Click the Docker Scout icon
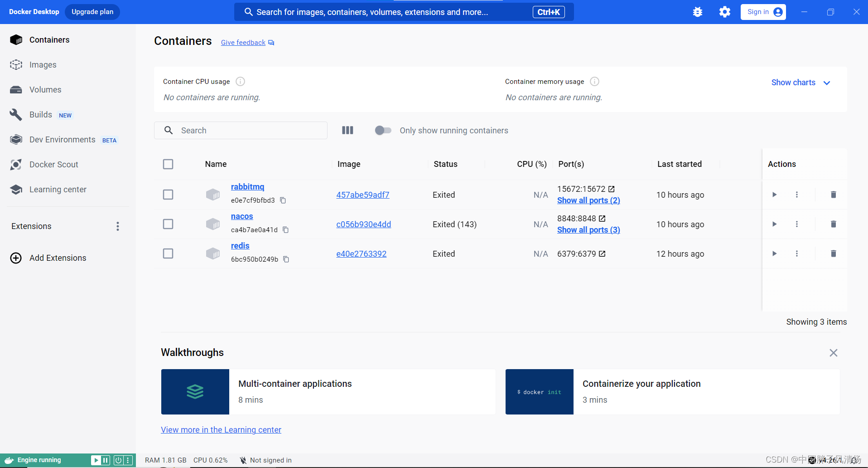The image size is (868, 468). pyautogui.click(x=16, y=165)
